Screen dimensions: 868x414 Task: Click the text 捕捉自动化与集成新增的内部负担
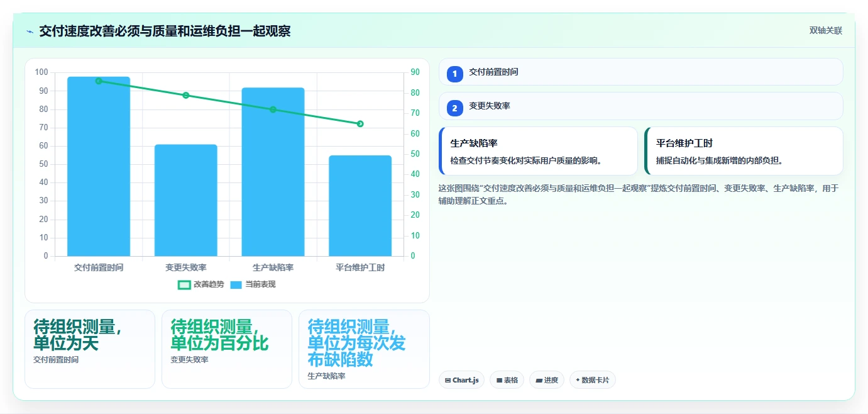pyautogui.click(x=720, y=160)
